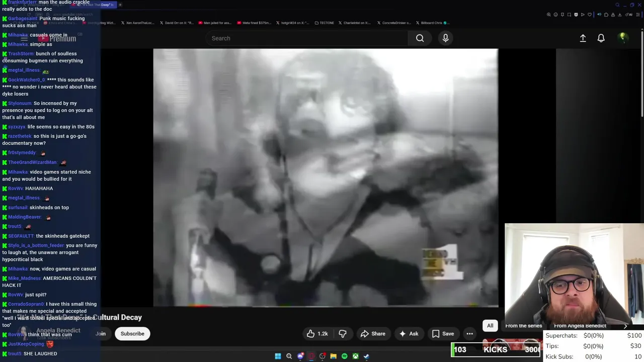Click chat username 'Garbagesaint'
The image size is (644, 362).
(23, 19)
